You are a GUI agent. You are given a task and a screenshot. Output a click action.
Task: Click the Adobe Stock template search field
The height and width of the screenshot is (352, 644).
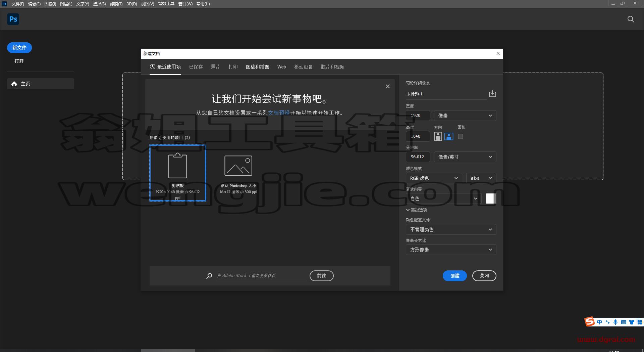click(x=260, y=276)
